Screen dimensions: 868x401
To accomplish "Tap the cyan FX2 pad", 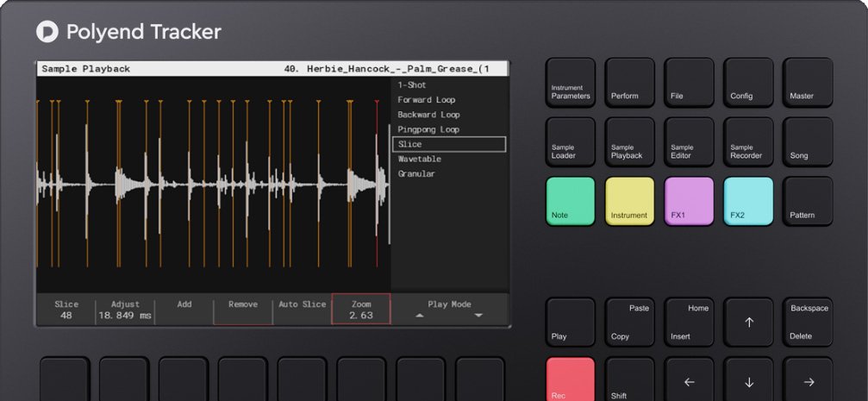I will [748, 201].
